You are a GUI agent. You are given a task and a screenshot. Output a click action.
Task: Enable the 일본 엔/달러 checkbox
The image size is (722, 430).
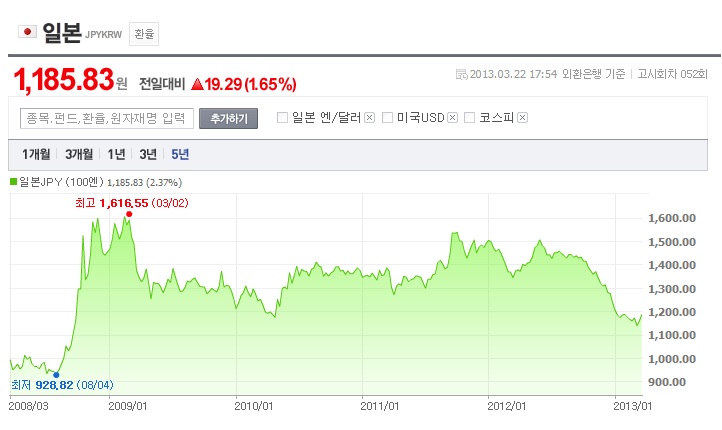coord(282,118)
